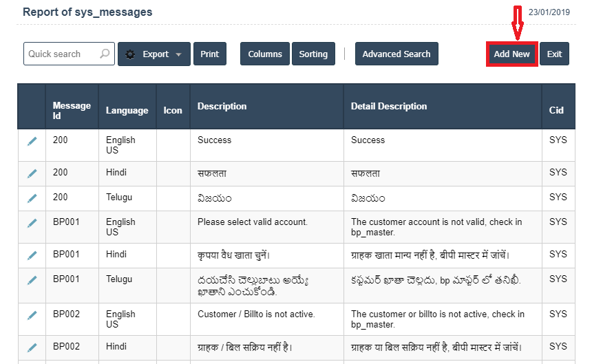Open edit for BP002 English US row
This screenshot has height=364, width=592.
(x=32, y=315)
